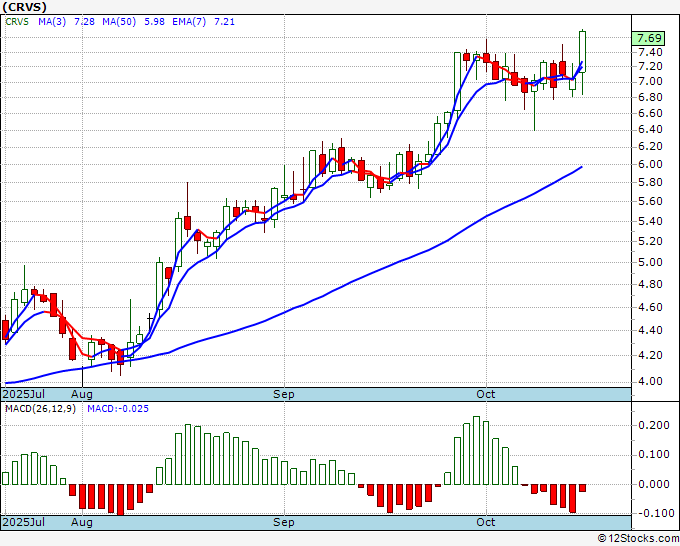Image resolution: width=680 pixels, height=546 pixels.
Task: Click Aug on the price chart date axis
Action: 82,394
